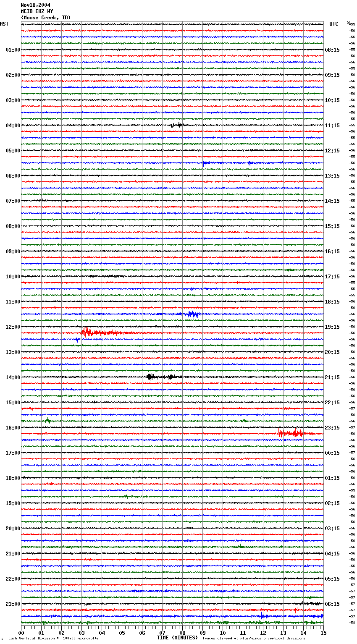Viewport: 357px width, 644px height.
Task: Click the "07:00" MST hour label
Action: [13, 201]
